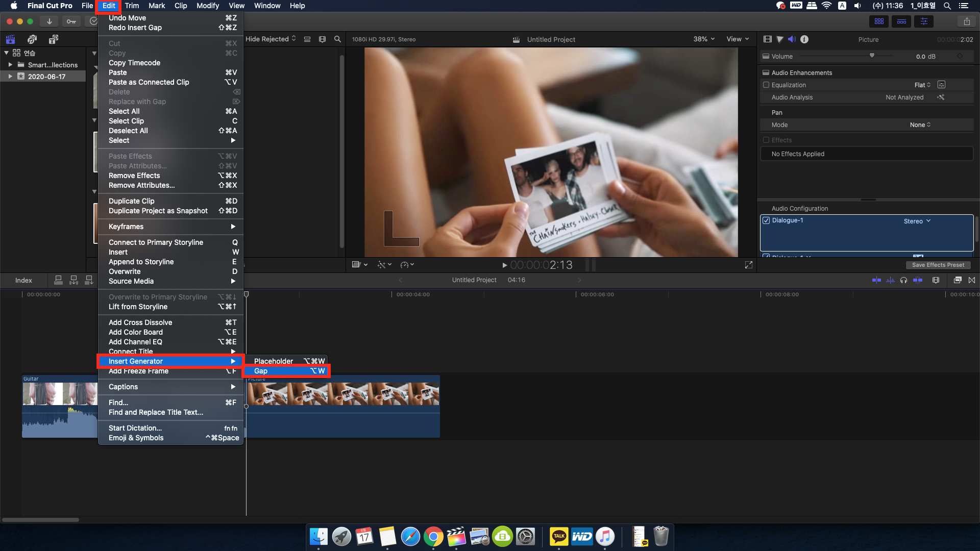Show the Libraries sidebar icon
Image resolution: width=980 pixels, height=551 pixels.
click(x=10, y=39)
